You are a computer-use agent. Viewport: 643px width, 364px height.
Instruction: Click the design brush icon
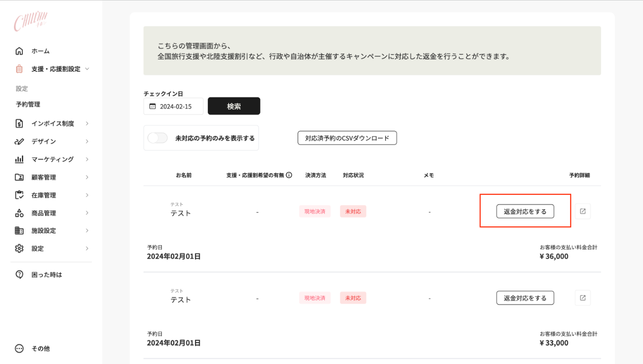tap(19, 141)
